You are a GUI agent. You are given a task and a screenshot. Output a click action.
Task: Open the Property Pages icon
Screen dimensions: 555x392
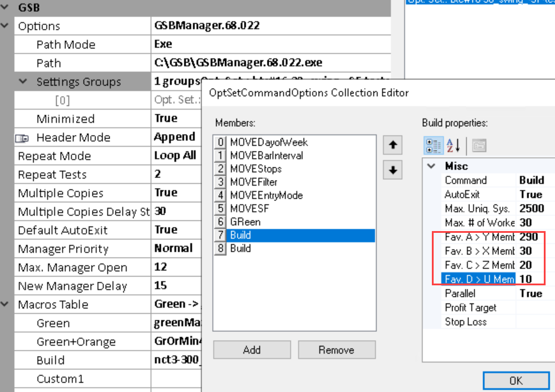coord(478,145)
